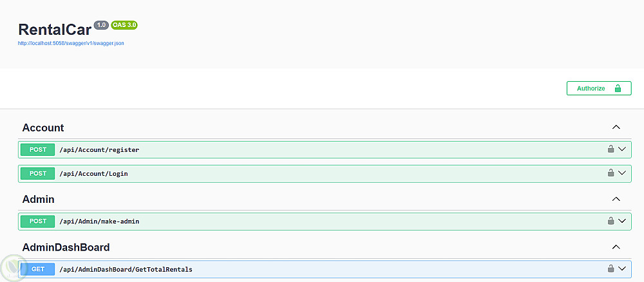
Task: Collapse the Account section
Action: (616, 127)
